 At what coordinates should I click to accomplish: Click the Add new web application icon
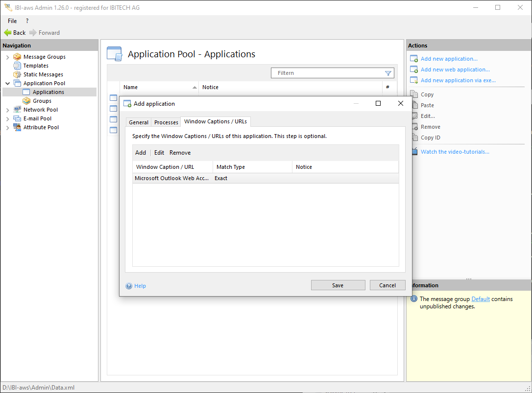414,69
